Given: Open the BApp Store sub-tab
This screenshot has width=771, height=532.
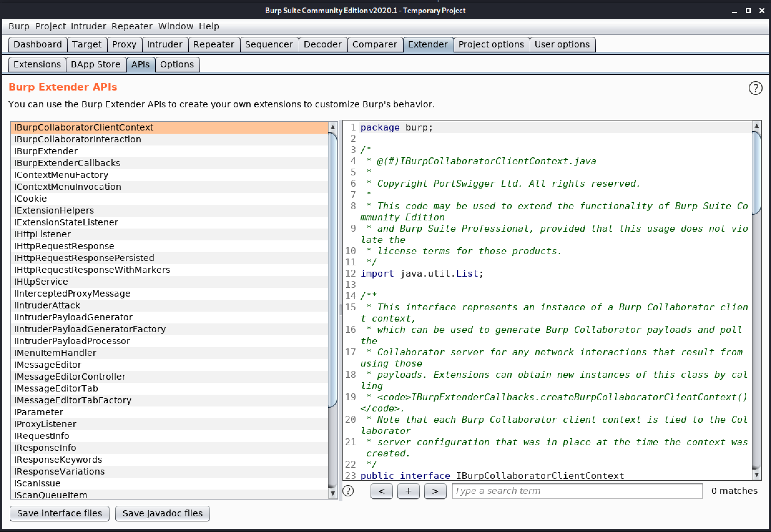Looking at the screenshot, I should 96,64.
